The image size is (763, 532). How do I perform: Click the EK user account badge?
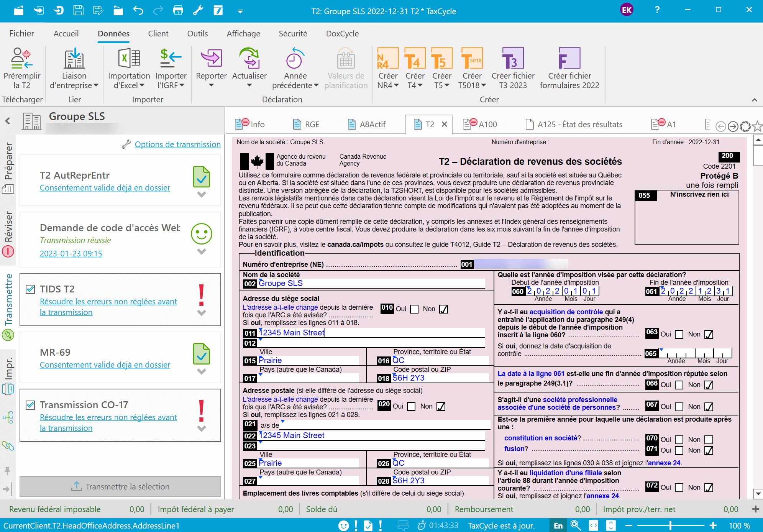tap(627, 10)
